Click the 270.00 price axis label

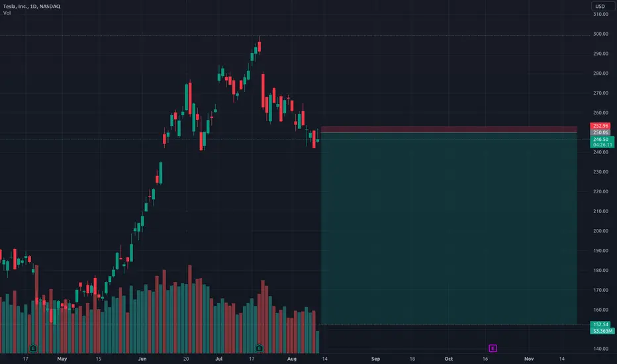coord(601,93)
